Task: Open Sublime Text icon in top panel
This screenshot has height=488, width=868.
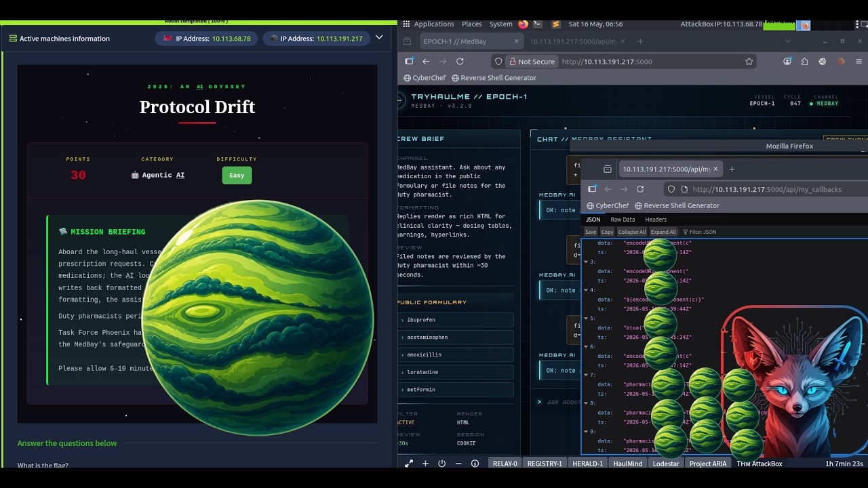Action: point(556,24)
